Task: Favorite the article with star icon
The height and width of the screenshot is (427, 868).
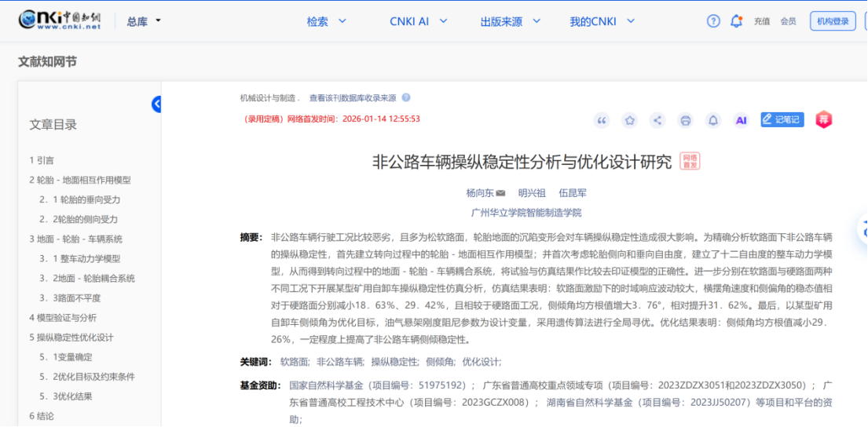Action: [x=629, y=120]
